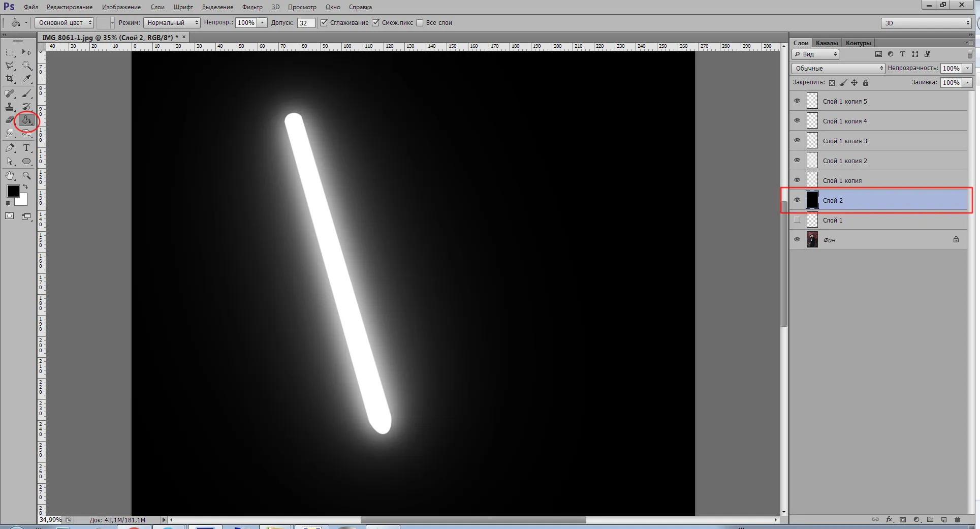Hide layer Слой 1 копия 5
The image size is (980, 529).
(x=797, y=101)
